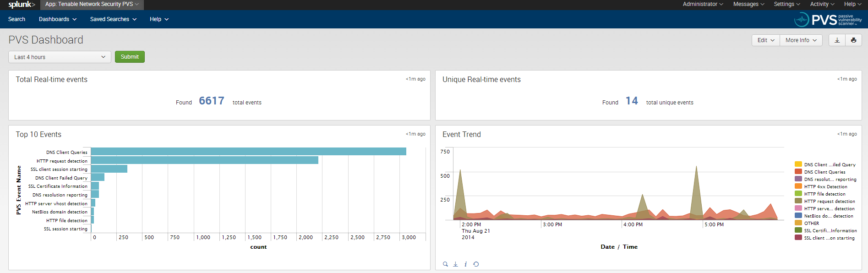
Task: Toggle HTTP file detection legend swatch
Action: (x=798, y=193)
